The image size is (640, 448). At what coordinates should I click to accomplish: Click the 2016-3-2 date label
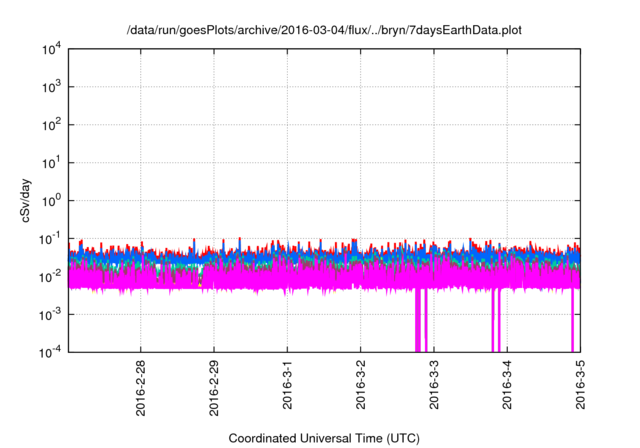(x=360, y=385)
